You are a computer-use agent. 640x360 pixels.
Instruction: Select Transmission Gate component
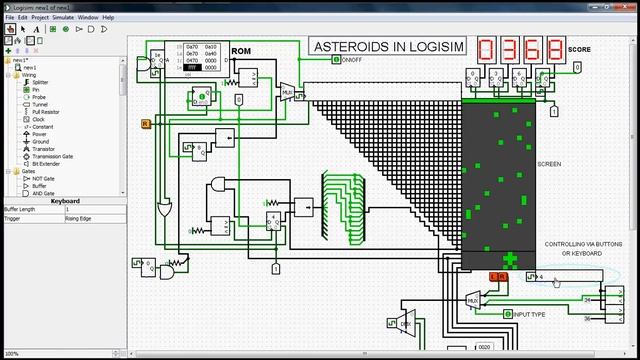click(52, 156)
